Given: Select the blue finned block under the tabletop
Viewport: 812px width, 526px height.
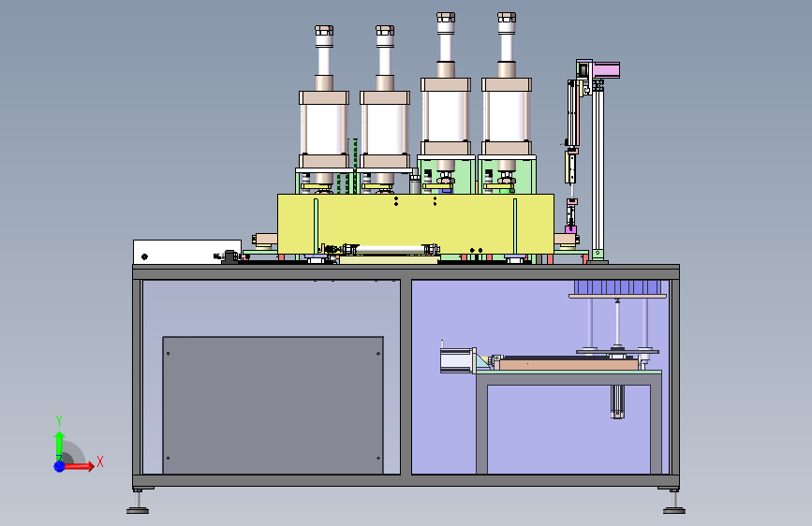Looking at the screenshot, I should (617, 287).
